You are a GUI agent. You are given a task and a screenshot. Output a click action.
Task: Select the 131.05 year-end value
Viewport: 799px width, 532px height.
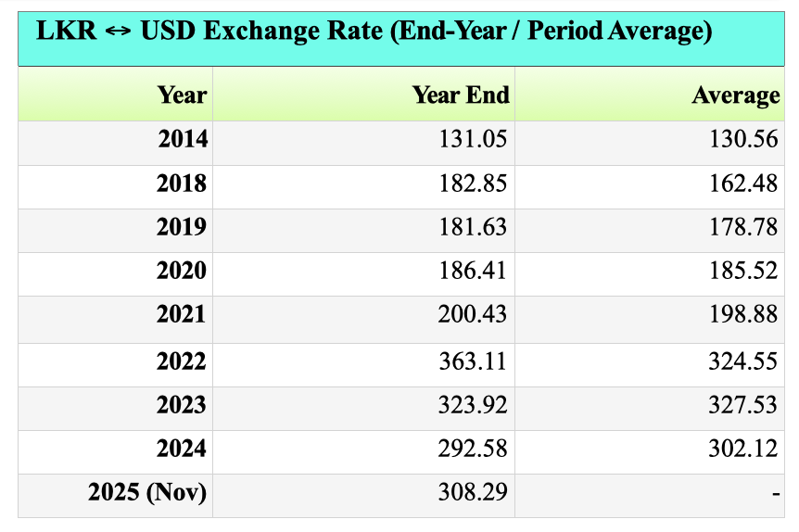[x=473, y=140]
